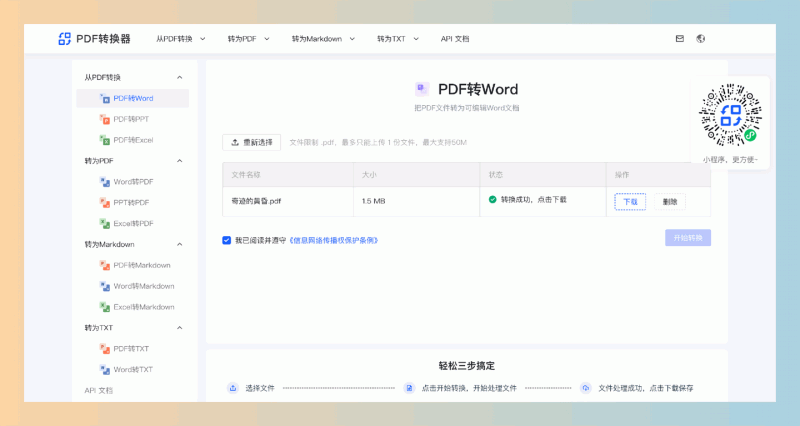
Task: Select PDF转Excel in the sidebar
Action: (133, 140)
